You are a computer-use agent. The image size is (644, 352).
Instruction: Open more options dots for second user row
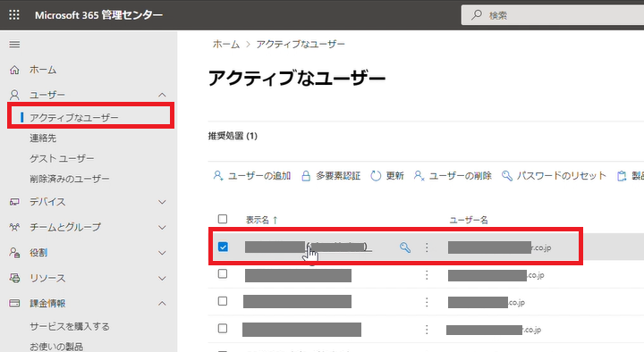click(x=427, y=275)
